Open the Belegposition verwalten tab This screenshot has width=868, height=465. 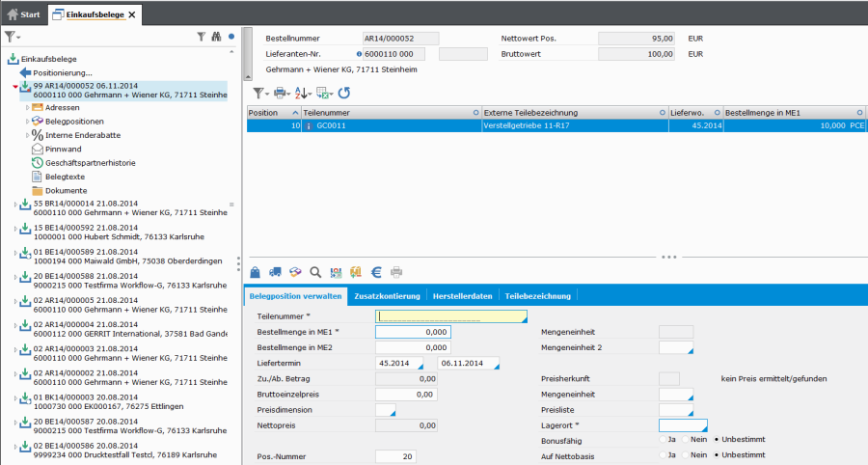point(296,296)
